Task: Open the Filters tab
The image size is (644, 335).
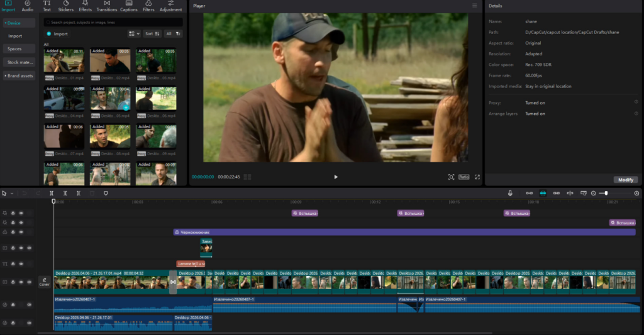Action: [148, 6]
